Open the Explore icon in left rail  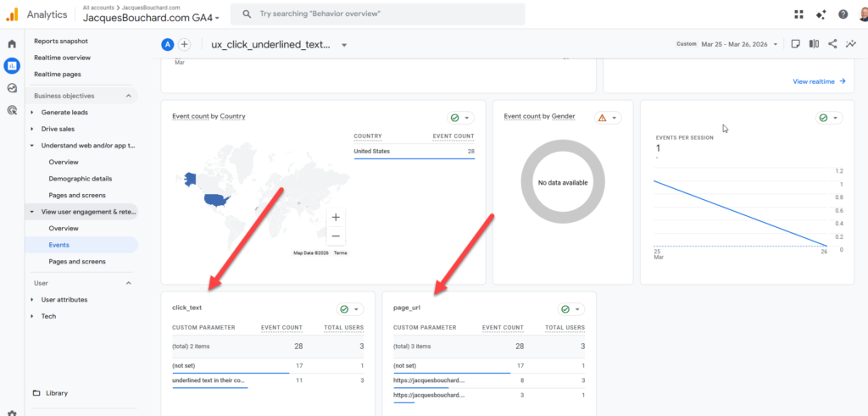pyautogui.click(x=12, y=88)
